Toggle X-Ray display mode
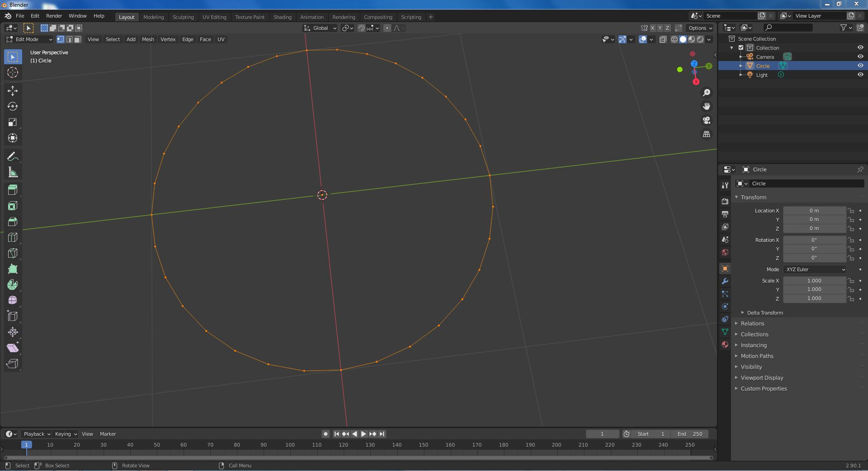 (663, 39)
